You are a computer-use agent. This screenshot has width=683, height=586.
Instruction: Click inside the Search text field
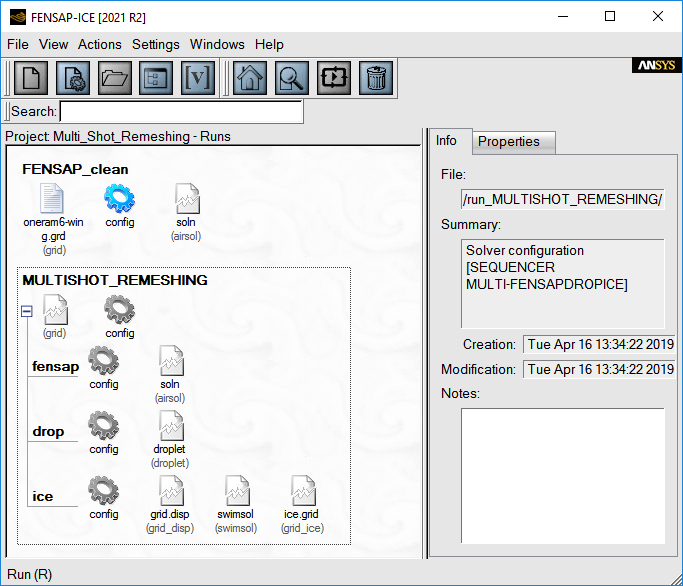(x=180, y=112)
